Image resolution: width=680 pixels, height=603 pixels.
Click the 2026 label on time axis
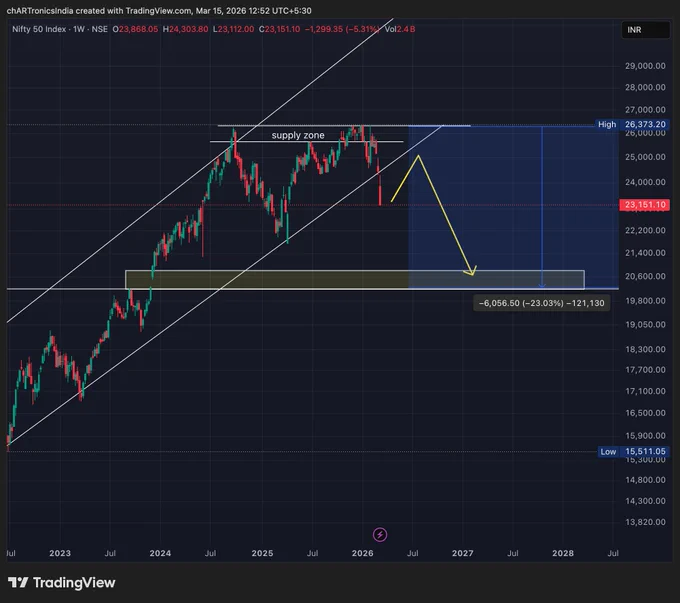pyautogui.click(x=363, y=553)
